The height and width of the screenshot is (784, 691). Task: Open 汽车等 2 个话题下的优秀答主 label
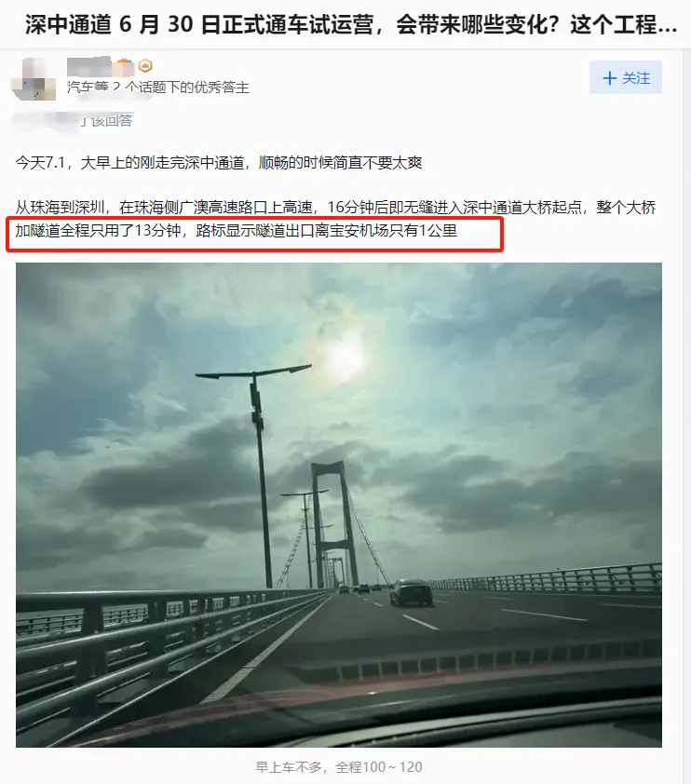coord(158,88)
